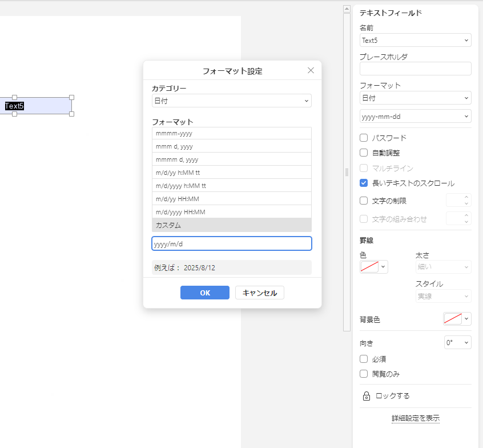Tick the 閲覧のみ checkbox
The image size is (483, 448).
click(x=364, y=374)
